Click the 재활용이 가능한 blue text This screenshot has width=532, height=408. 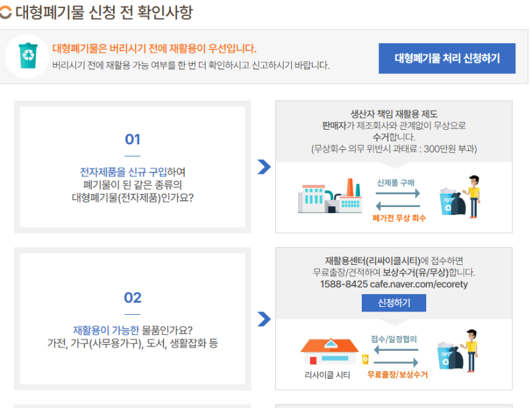point(106,330)
